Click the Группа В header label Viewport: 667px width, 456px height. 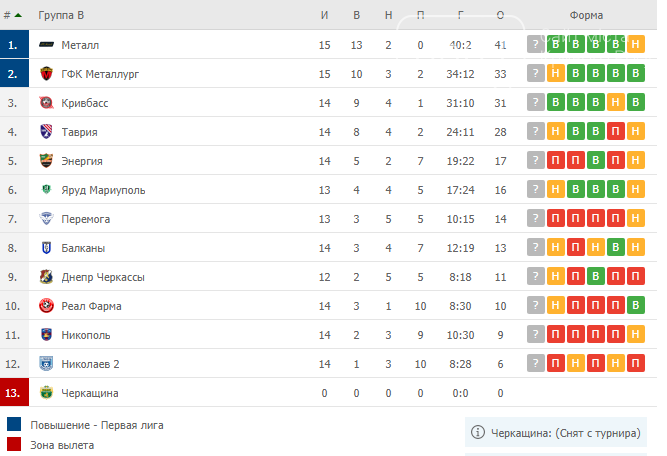[x=61, y=15]
